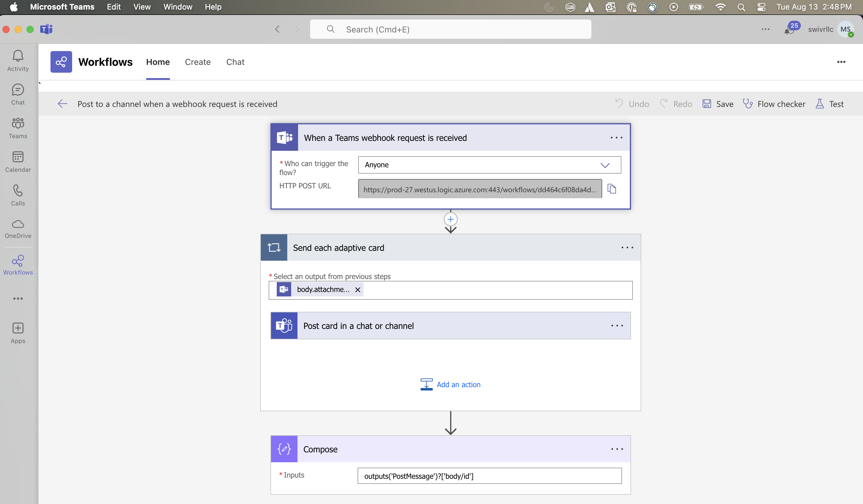
Task: Open Compose action options menu
Action: coord(617,449)
